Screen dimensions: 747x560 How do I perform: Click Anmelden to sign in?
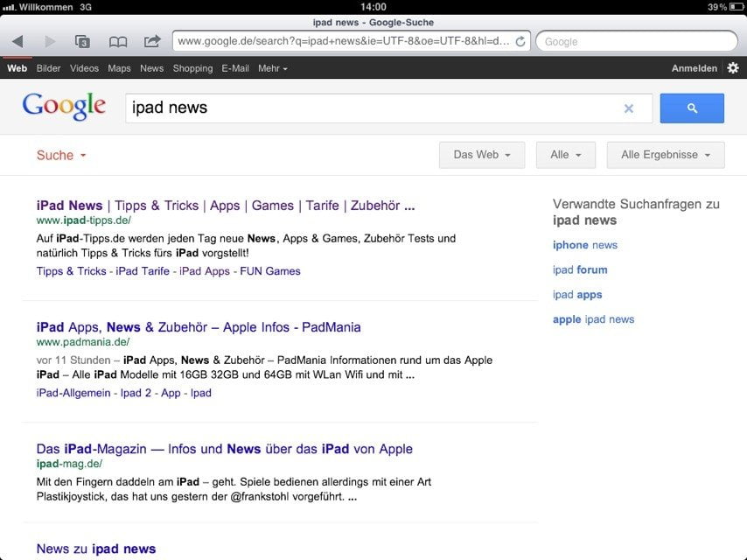pyautogui.click(x=695, y=68)
